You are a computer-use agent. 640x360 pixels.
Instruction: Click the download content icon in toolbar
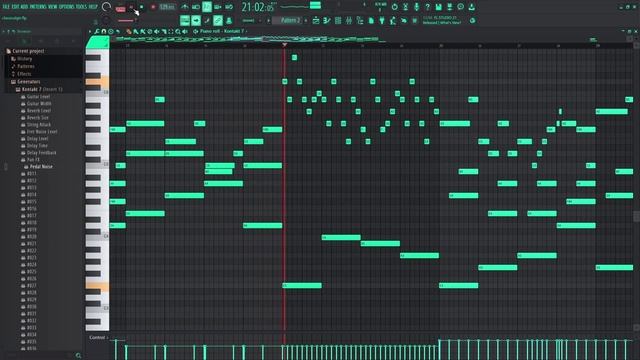[x=471, y=7]
